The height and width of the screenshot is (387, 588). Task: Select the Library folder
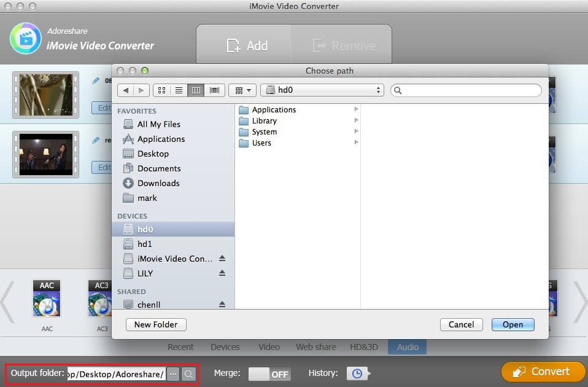(x=298, y=121)
